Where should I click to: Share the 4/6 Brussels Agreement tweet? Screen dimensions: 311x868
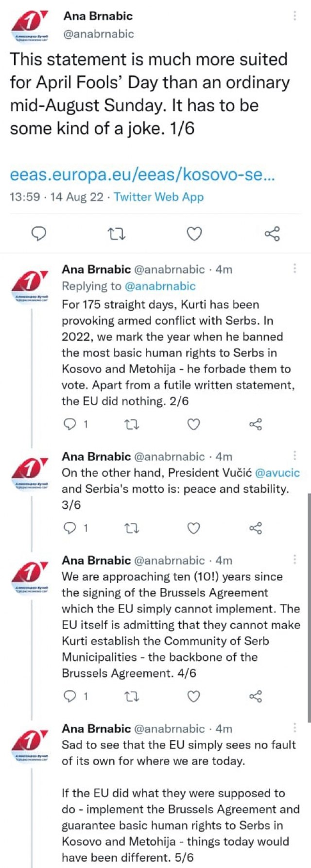[x=256, y=697]
